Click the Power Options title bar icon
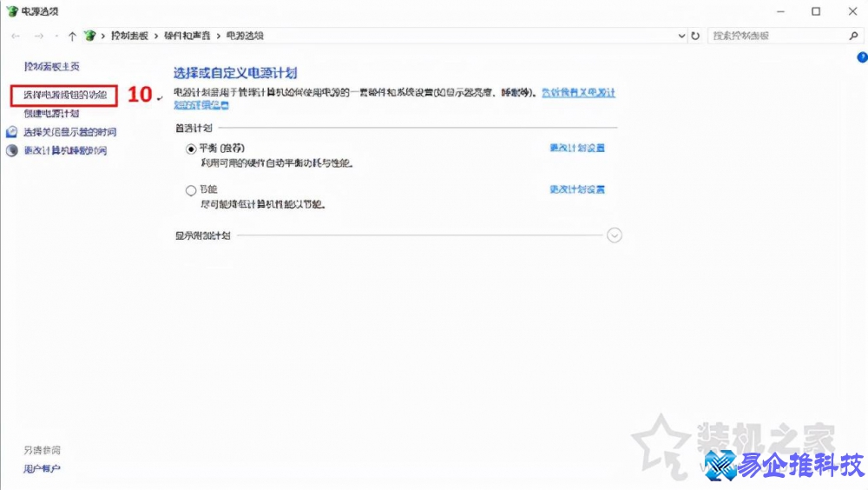 pyautogui.click(x=12, y=11)
